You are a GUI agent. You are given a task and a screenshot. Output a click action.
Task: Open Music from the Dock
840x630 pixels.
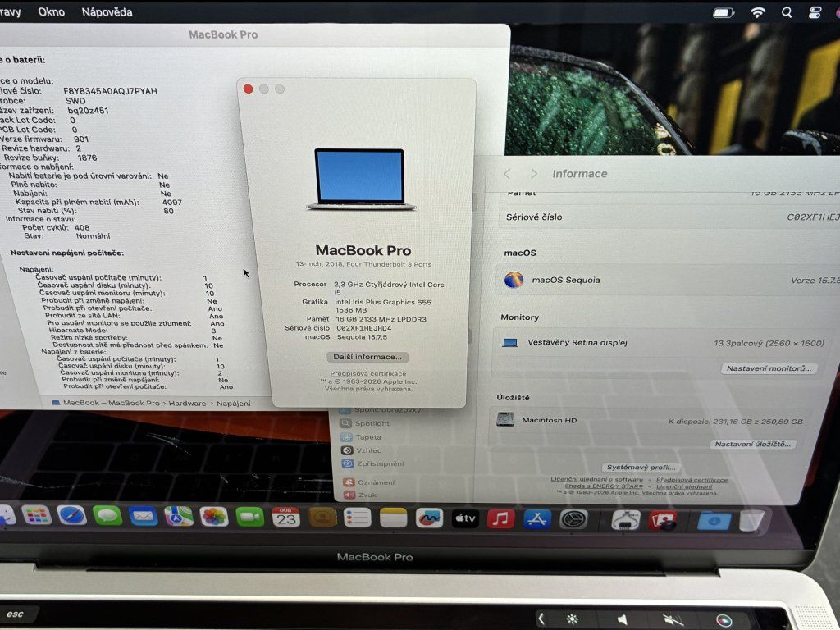[x=501, y=519]
